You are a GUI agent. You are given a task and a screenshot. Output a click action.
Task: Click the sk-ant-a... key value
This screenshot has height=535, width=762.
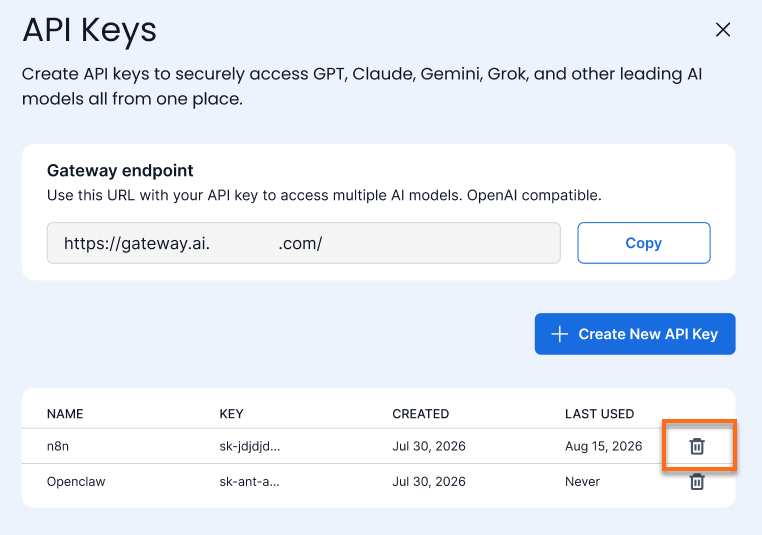(x=249, y=482)
